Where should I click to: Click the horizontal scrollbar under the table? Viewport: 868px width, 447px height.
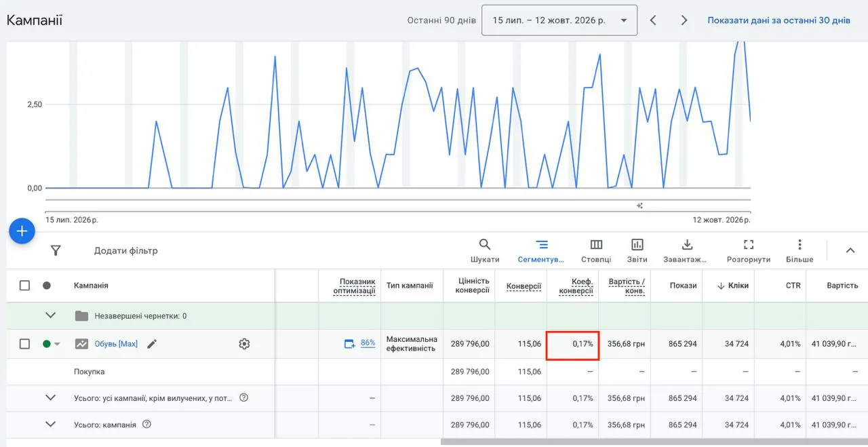tap(654, 442)
